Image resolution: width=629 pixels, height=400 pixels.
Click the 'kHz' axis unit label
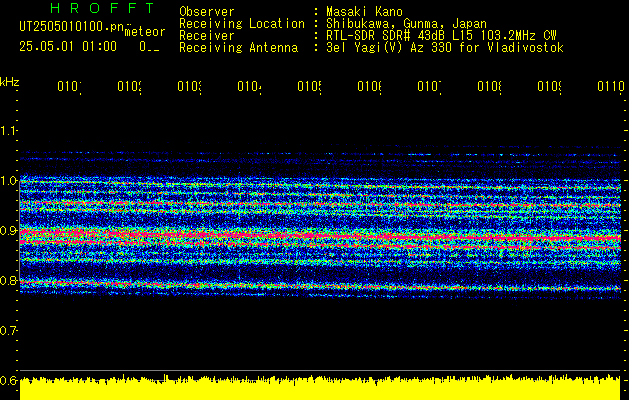pyautogui.click(x=9, y=82)
